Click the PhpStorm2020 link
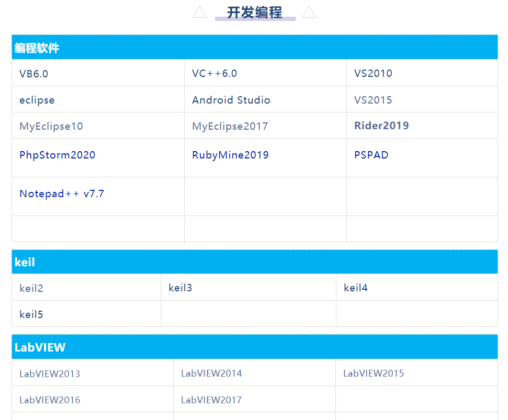The height and width of the screenshot is (420, 508). pos(58,155)
